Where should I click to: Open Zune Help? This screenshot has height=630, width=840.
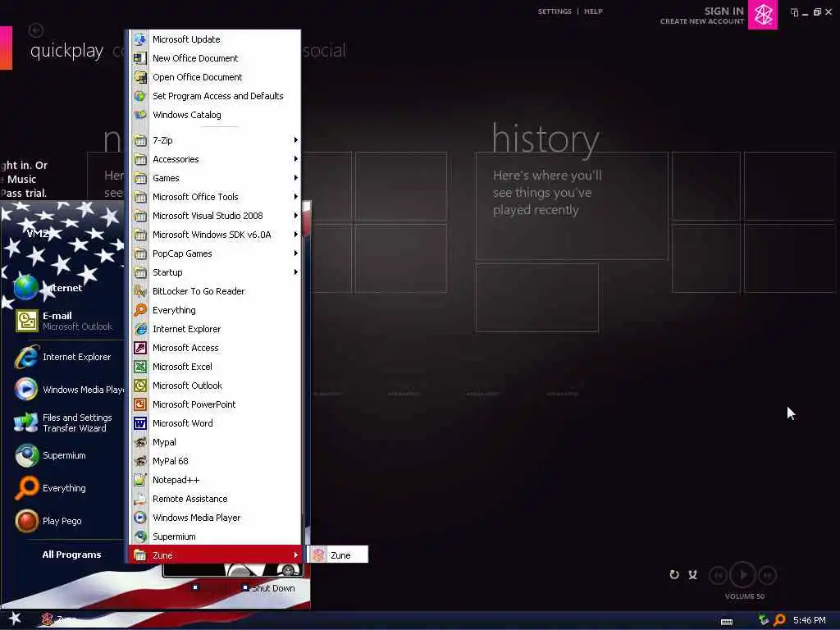click(593, 11)
